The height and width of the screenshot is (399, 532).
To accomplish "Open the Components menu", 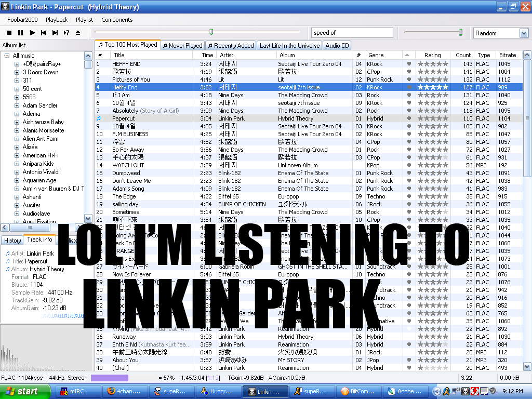I will [117, 20].
